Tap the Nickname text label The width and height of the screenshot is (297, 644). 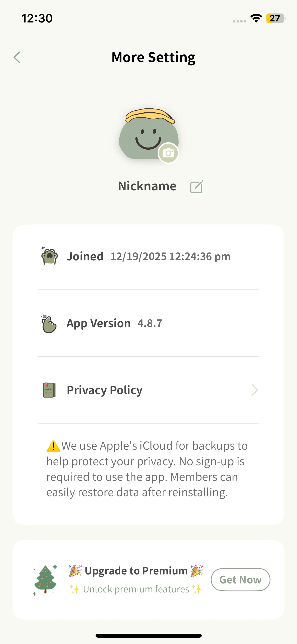(147, 186)
